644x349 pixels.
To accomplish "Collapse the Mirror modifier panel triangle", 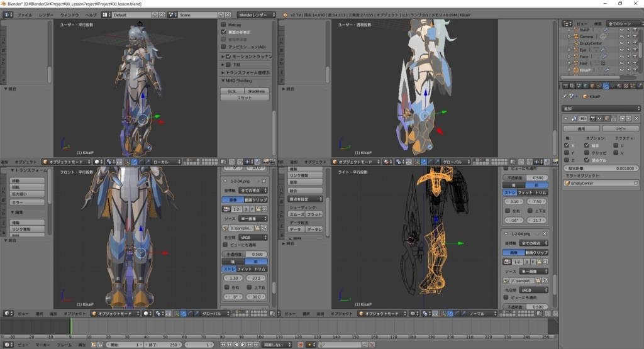I will (x=565, y=119).
